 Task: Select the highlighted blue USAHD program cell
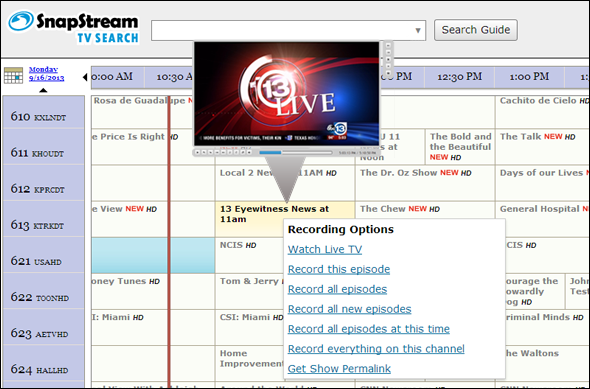click(x=153, y=255)
